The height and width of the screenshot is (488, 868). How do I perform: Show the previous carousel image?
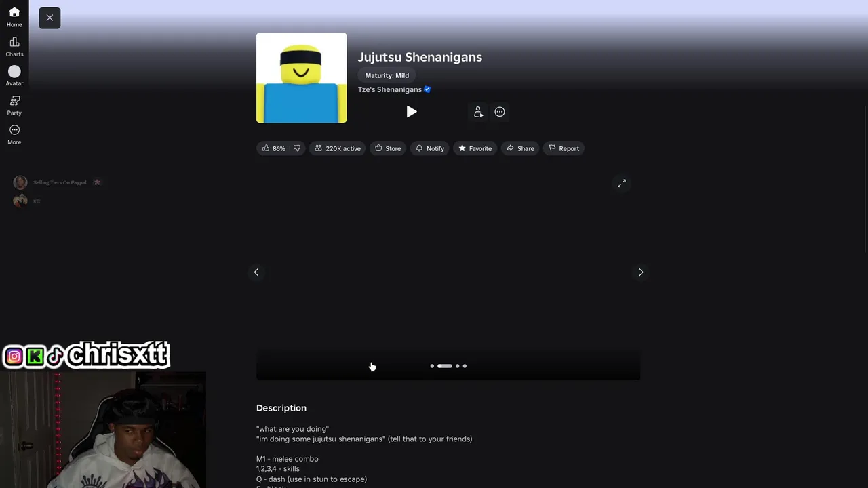[x=256, y=272]
